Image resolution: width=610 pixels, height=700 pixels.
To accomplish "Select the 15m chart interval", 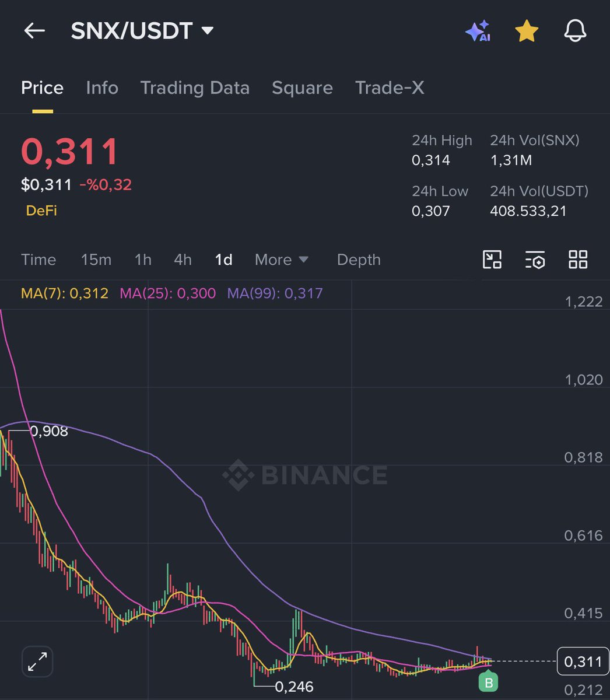I will pos(96,260).
